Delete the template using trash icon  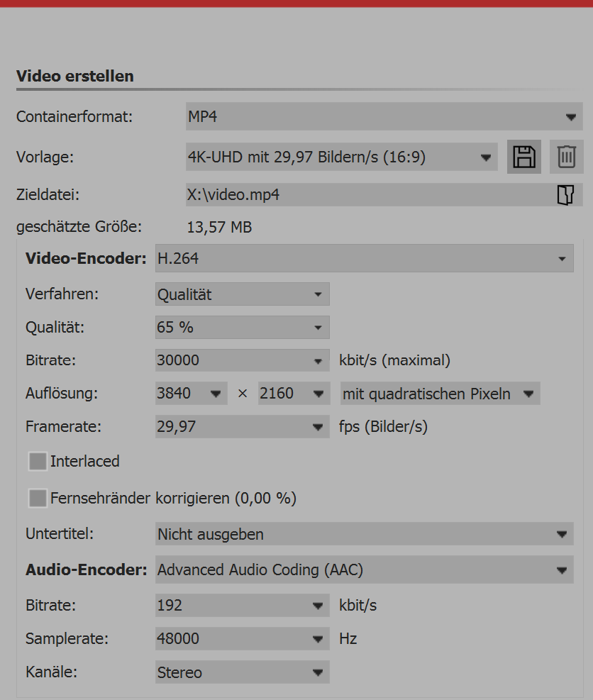pyautogui.click(x=566, y=157)
